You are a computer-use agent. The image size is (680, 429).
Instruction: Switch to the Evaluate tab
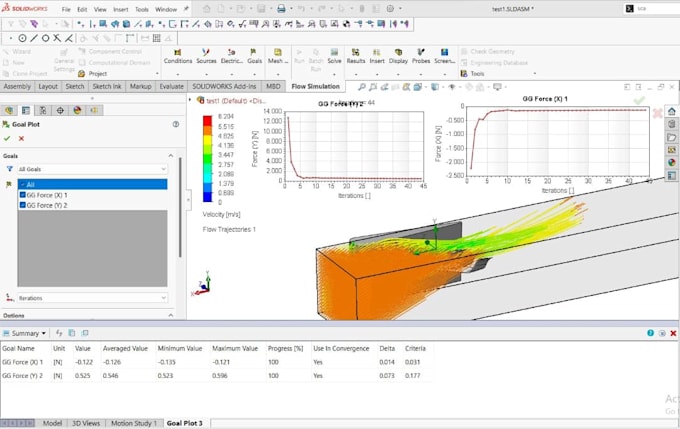171,86
